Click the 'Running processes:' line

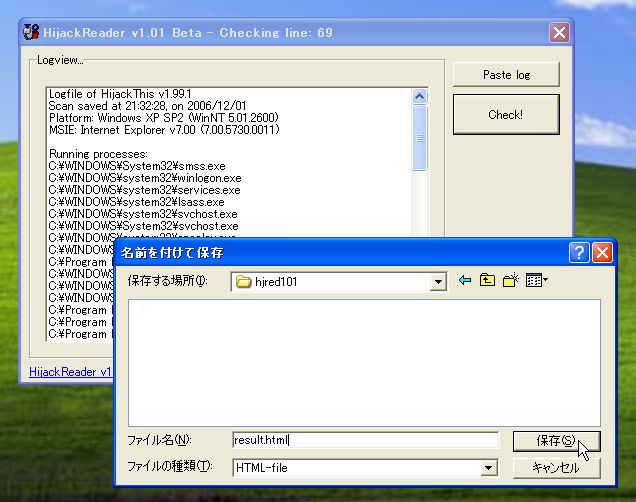coord(98,154)
